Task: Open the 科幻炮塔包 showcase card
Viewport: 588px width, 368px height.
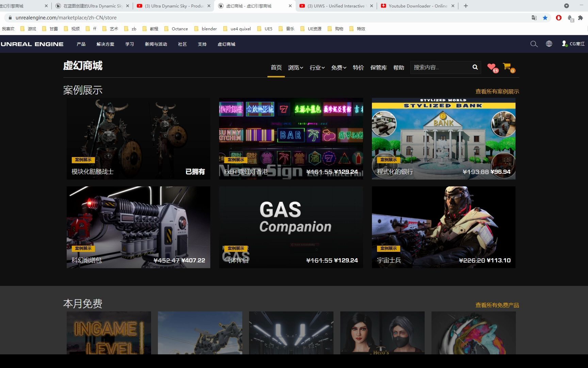Action: [x=138, y=227]
